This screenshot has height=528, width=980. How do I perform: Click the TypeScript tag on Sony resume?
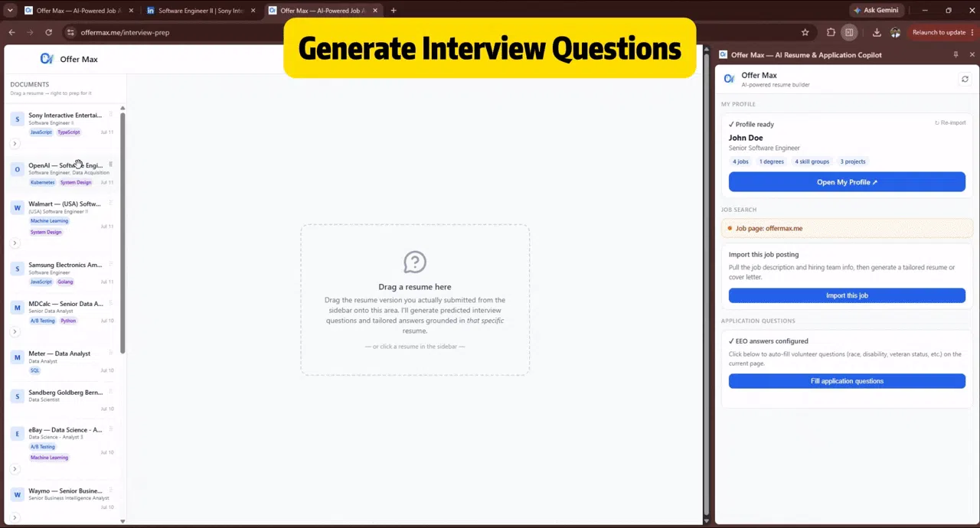tap(68, 132)
